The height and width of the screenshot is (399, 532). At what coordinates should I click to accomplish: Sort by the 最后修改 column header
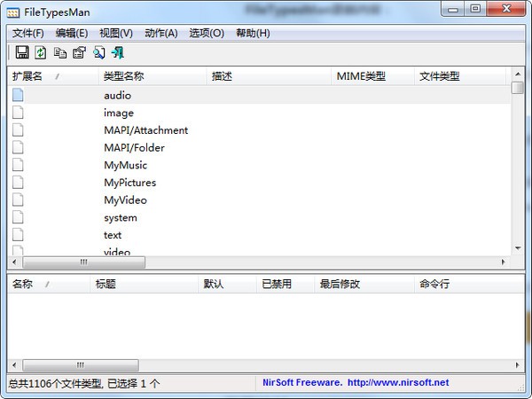point(364,284)
